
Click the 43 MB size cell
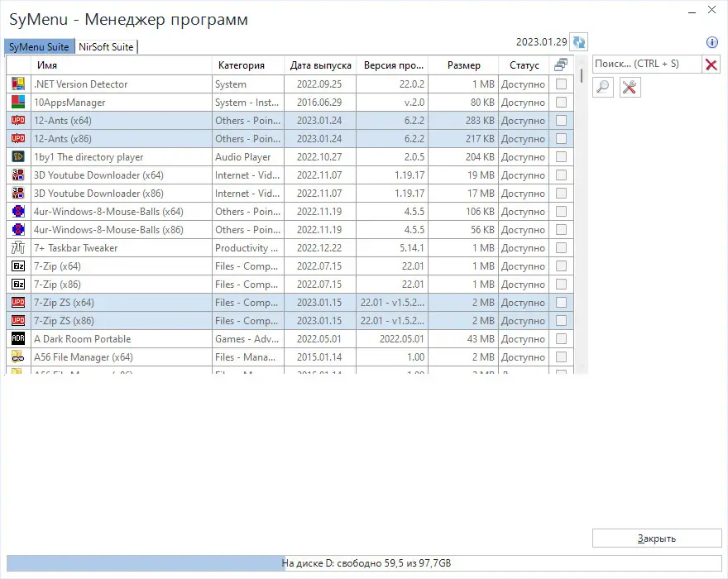463,338
